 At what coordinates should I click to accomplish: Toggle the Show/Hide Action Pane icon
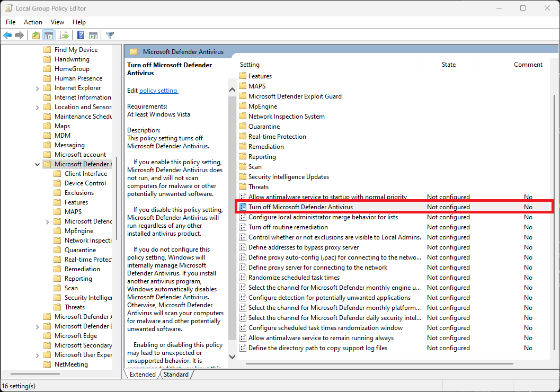point(93,35)
